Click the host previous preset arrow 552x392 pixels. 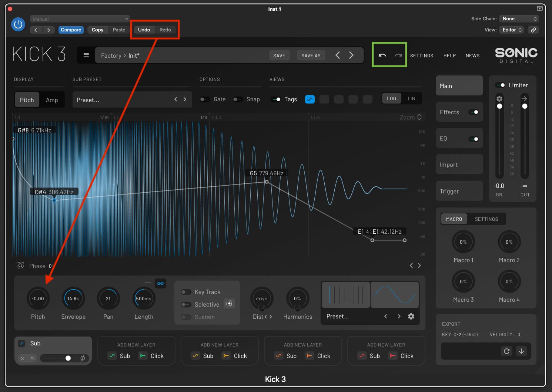pos(36,30)
